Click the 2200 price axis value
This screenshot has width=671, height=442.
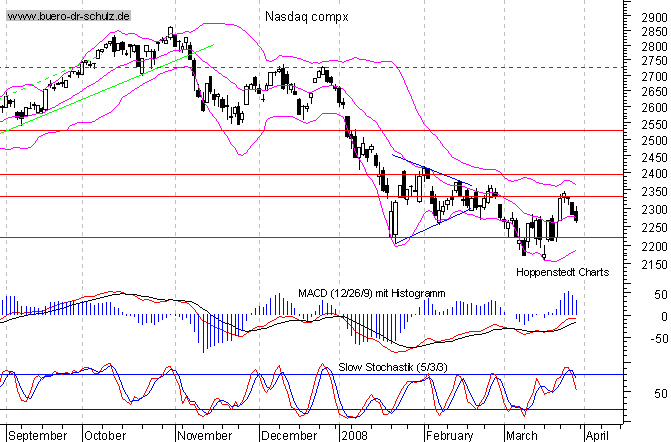coord(654,247)
